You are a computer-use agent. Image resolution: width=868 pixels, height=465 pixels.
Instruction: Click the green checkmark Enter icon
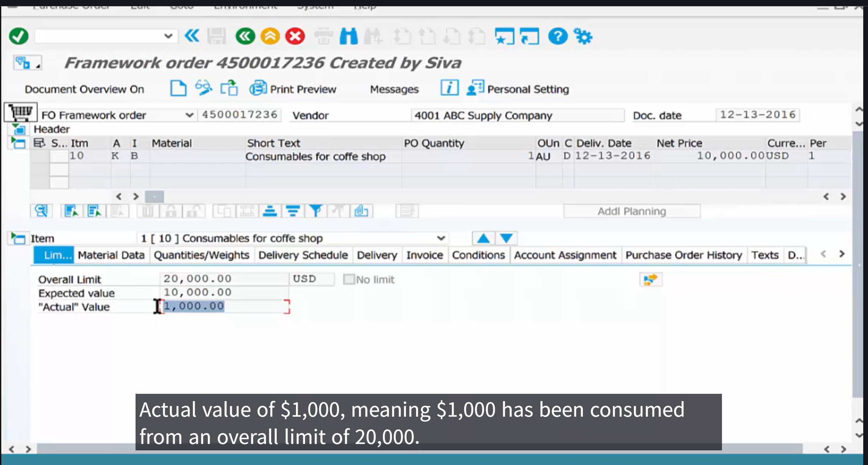[18, 36]
